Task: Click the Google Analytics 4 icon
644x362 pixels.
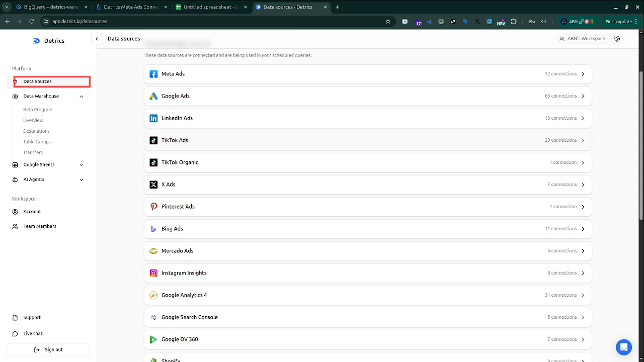Action: click(153, 295)
